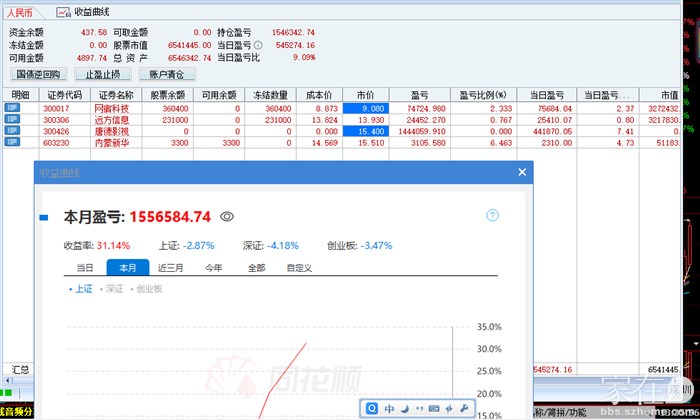
Task: Open the 自定义 custom range tab
Action: [299, 268]
